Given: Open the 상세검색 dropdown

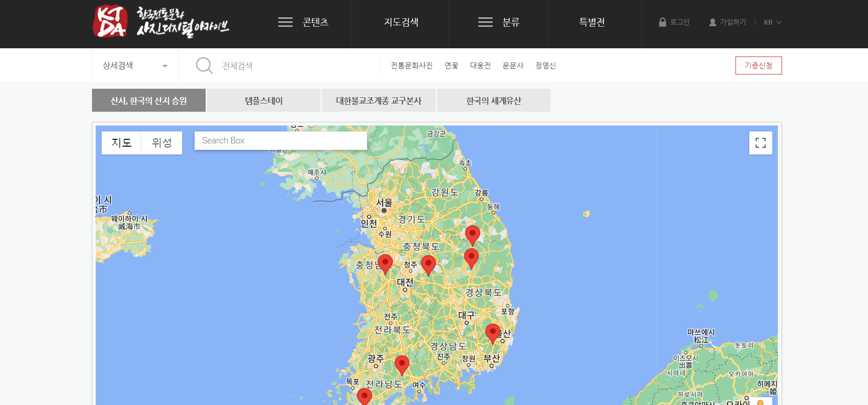Looking at the screenshot, I should pyautogui.click(x=135, y=66).
